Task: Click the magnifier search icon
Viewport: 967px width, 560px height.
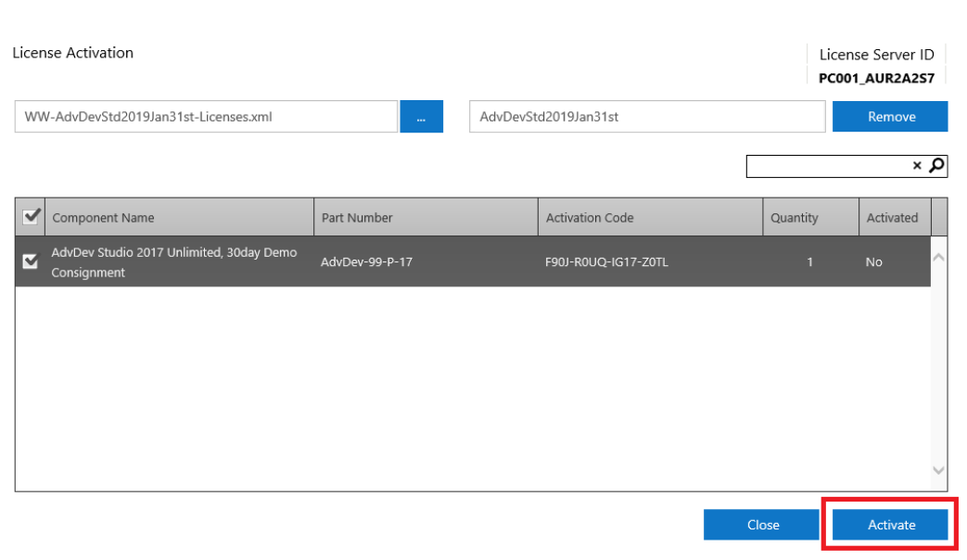Action: tap(936, 165)
